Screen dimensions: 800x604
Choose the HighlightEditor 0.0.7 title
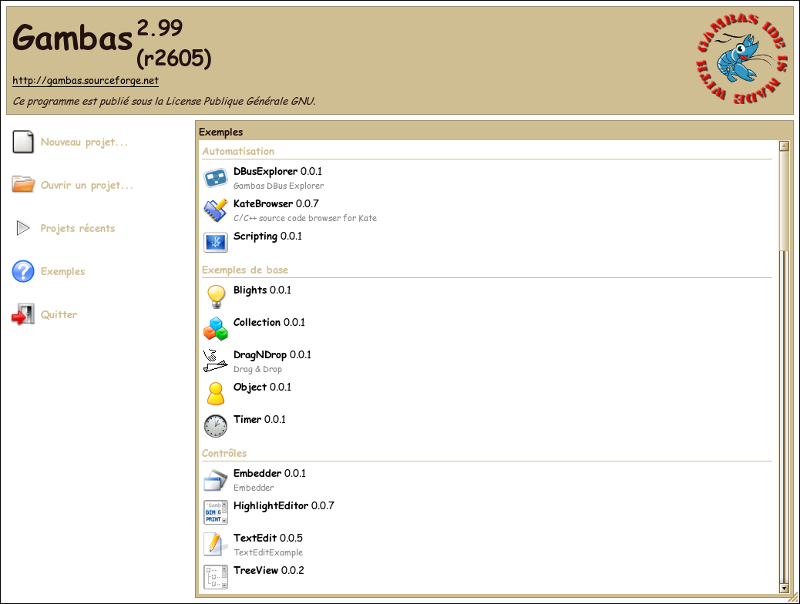(x=284, y=506)
